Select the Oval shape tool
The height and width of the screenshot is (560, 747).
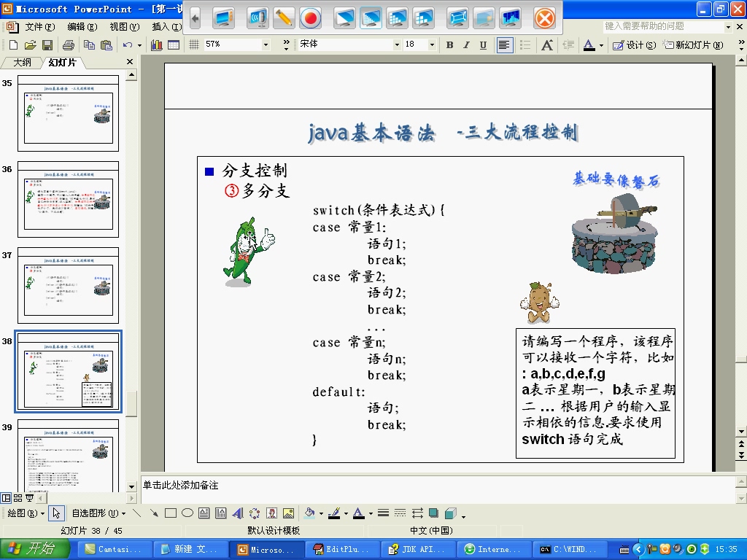pyautogui.click(x=187, y=513)
